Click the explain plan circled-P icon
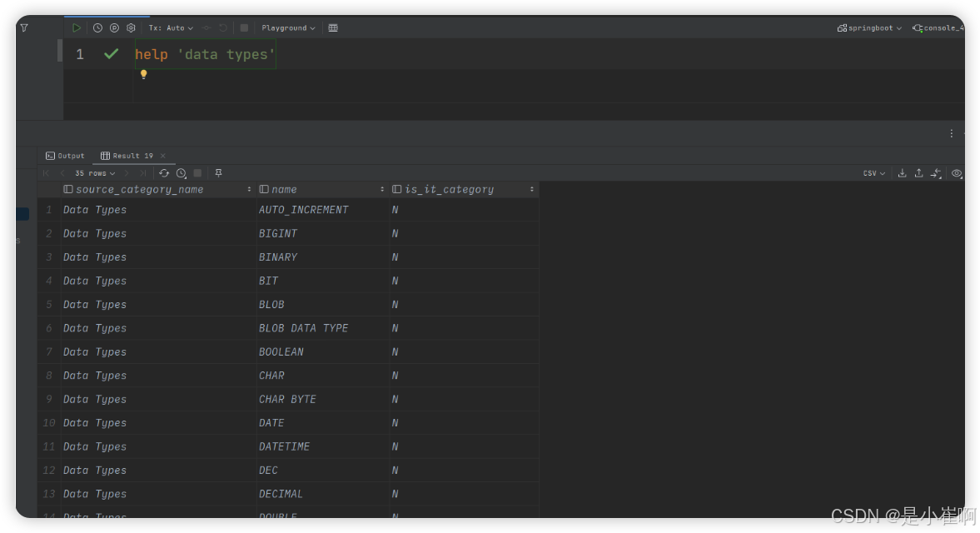The height and width of the screenshot is (533, 980). (x=114, y=28)
